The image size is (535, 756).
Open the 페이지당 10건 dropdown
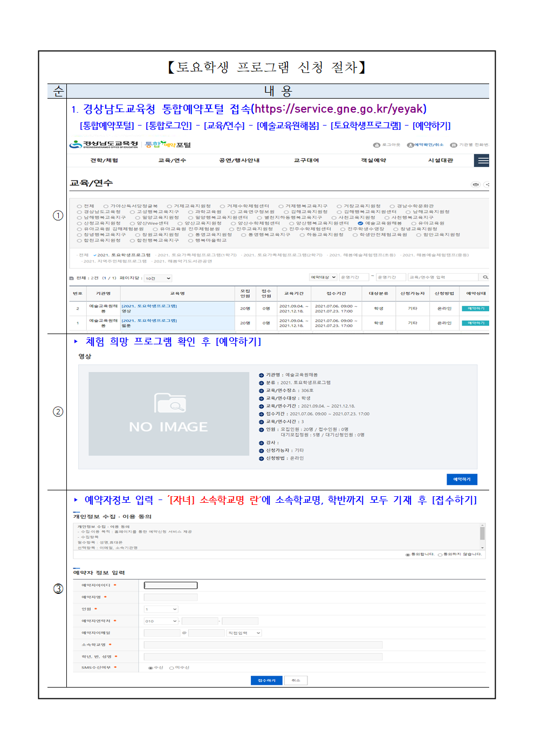click(x=157, y=278)
